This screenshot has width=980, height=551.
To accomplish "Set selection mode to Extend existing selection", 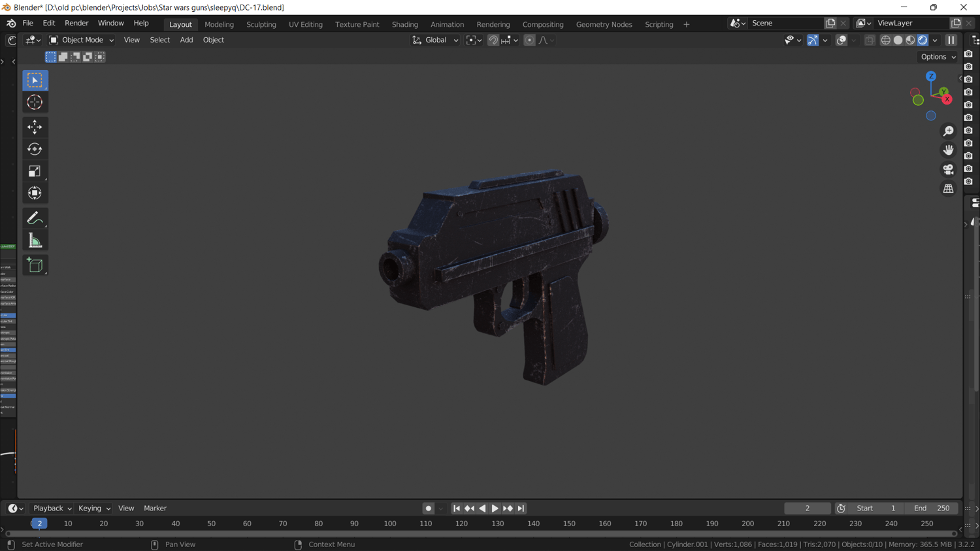I will [x=63, y=57].
